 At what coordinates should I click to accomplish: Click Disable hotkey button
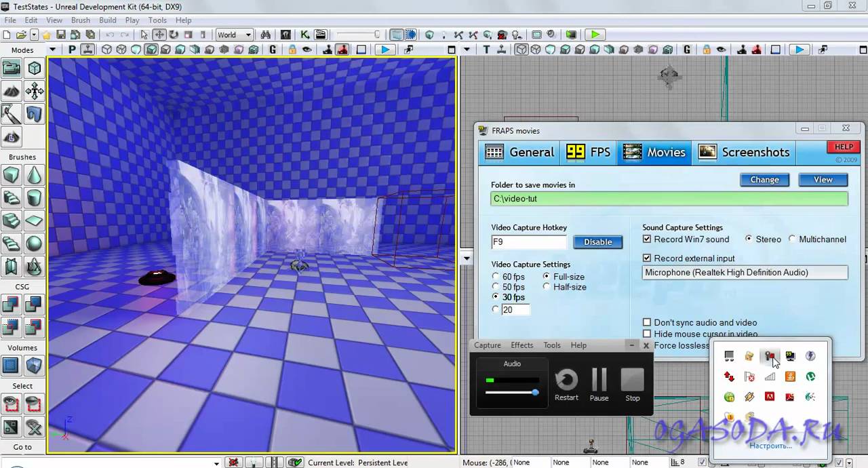(x=597, y=242)
